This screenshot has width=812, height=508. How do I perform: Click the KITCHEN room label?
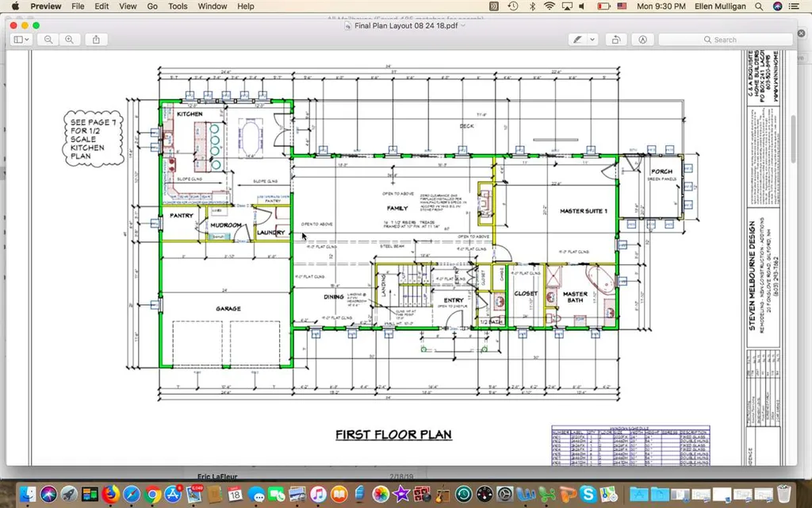pos(190,114)
